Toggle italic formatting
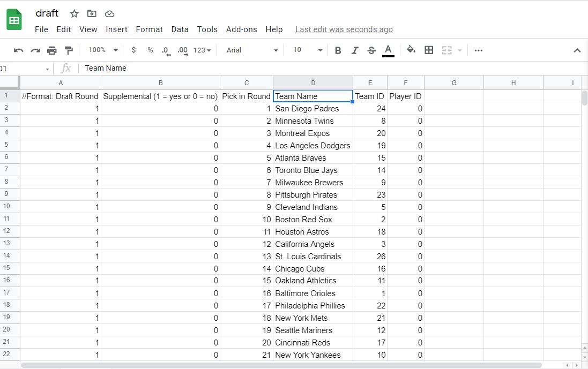The image size is (588, 369). coord(355,50)
